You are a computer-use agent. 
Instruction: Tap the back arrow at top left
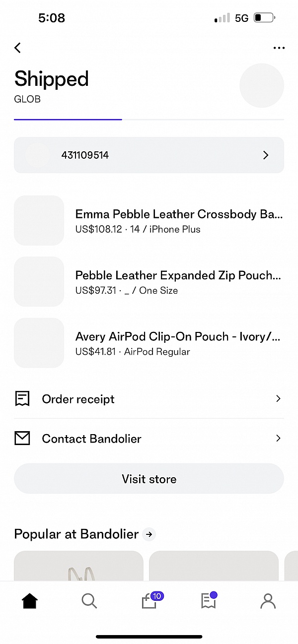(17, 48)
